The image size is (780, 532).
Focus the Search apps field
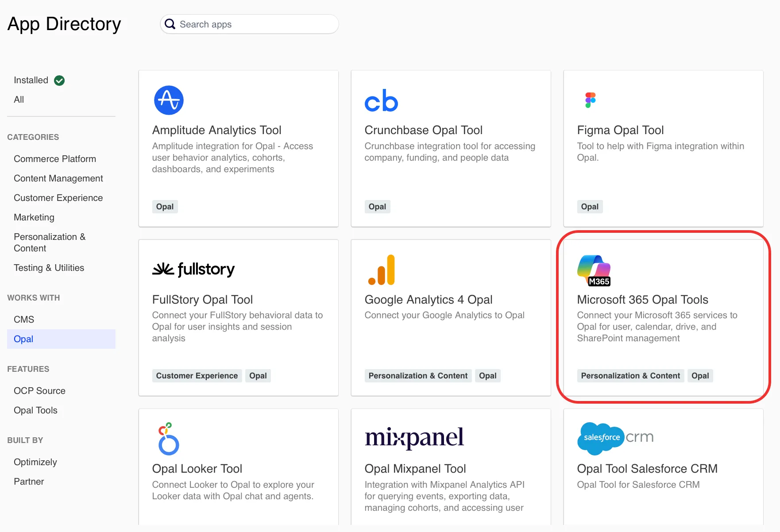249,24
